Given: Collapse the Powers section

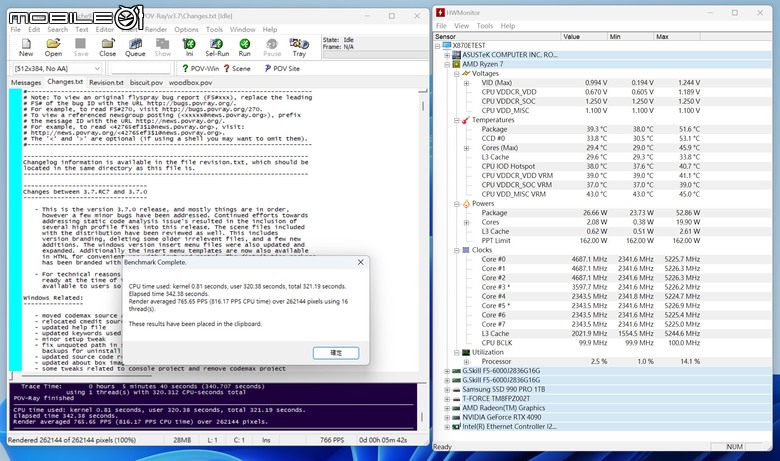Looking at the screenshot, I should coord(457,204).
